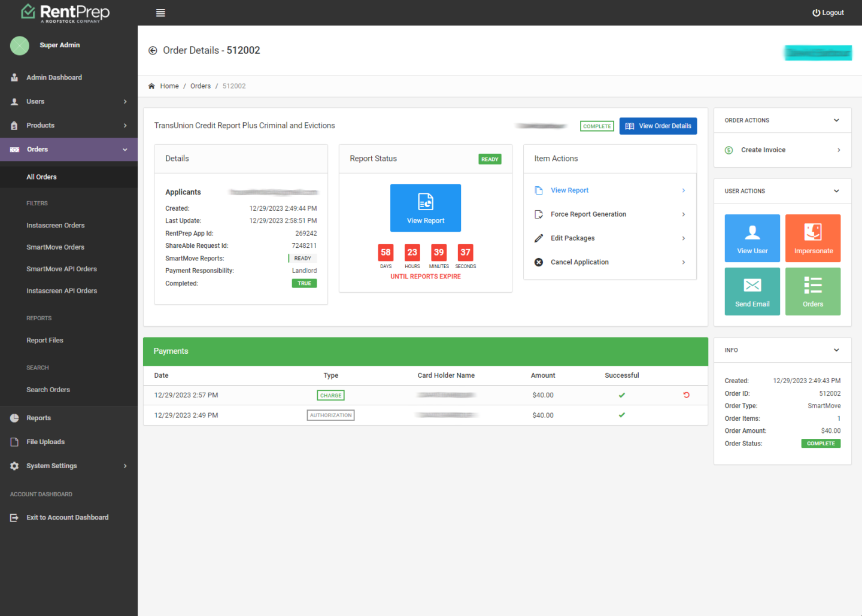The image size is (862, 616).
Task: Click the hamburger menu icon
Action: coord(160,13)
